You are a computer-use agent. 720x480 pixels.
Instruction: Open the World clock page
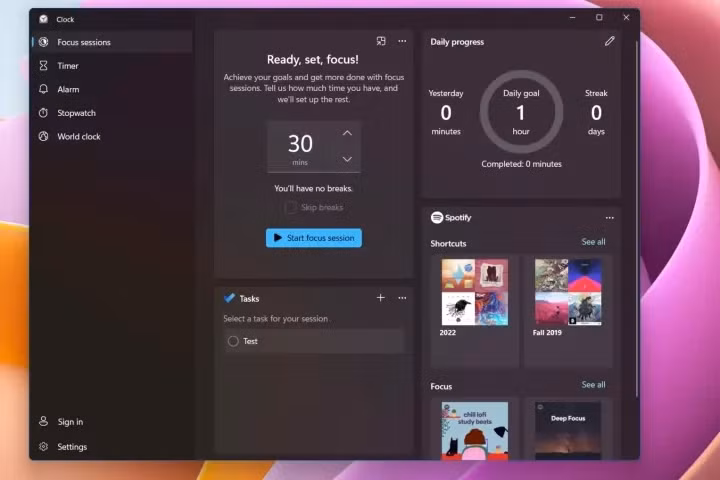click(x=112, y=136)
